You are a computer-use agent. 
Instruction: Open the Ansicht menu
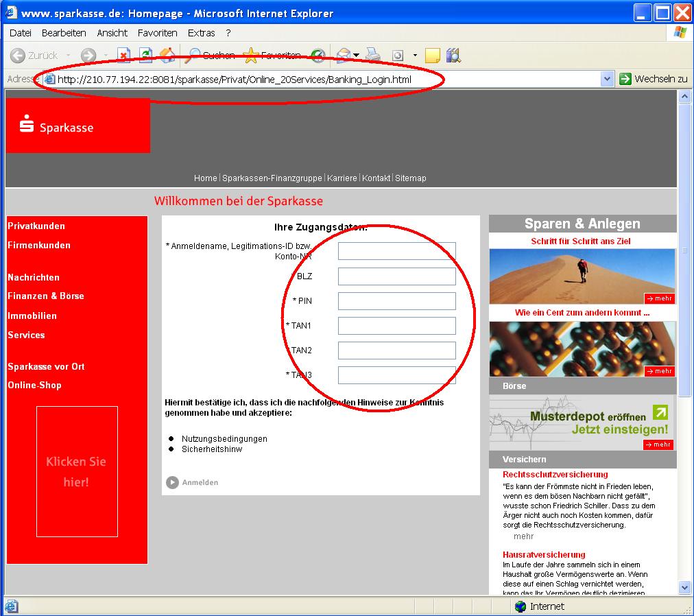point(112,33)
